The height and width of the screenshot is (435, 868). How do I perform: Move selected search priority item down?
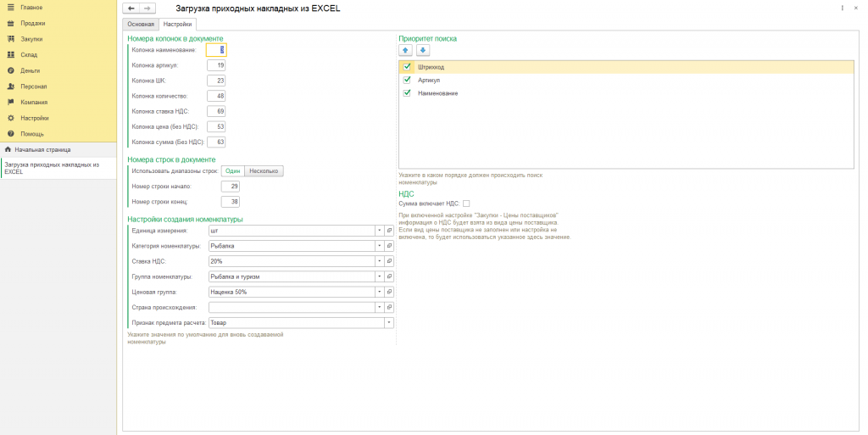423,50
